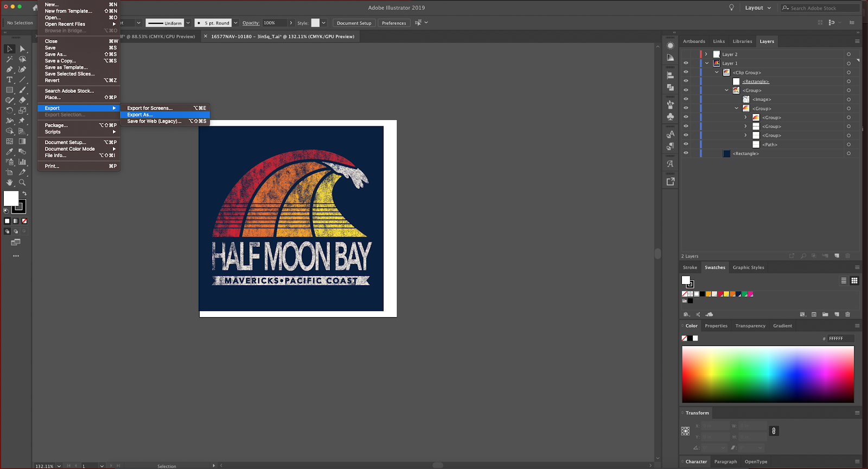This screenshot has height=469, width=868.
Task: Choose Save for Web (Legacy)...
Action: tap(165, 121)
